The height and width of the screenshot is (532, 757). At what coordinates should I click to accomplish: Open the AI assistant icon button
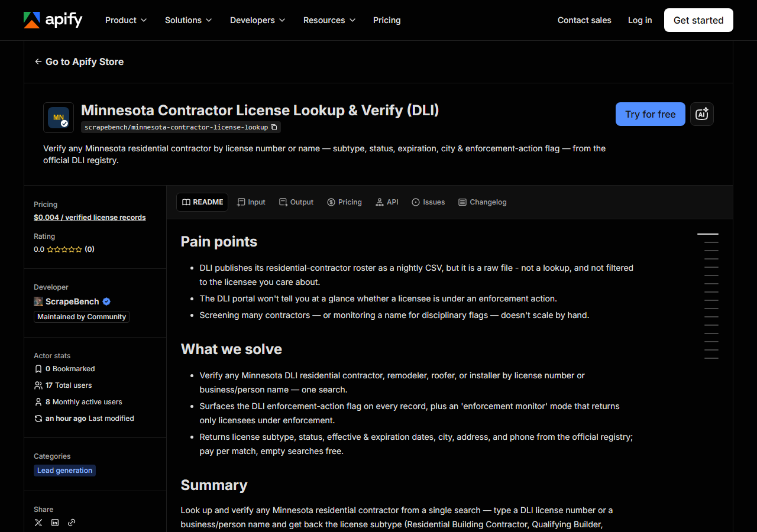pos(702,114)
